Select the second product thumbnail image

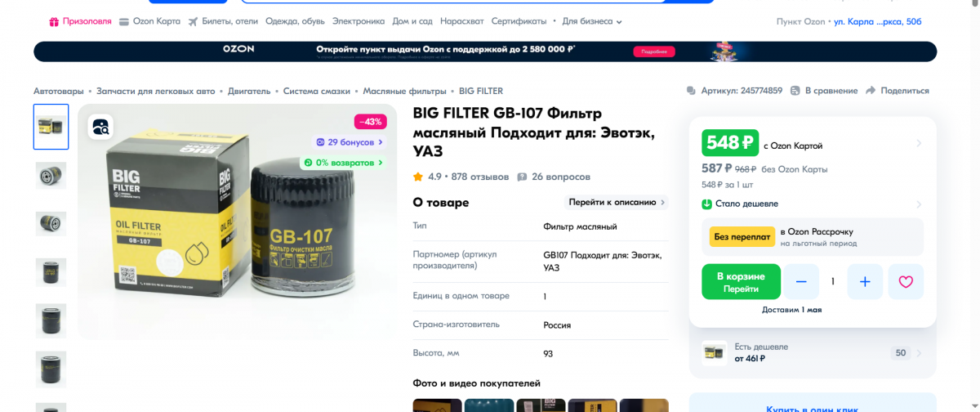click(x=51, y=175)
